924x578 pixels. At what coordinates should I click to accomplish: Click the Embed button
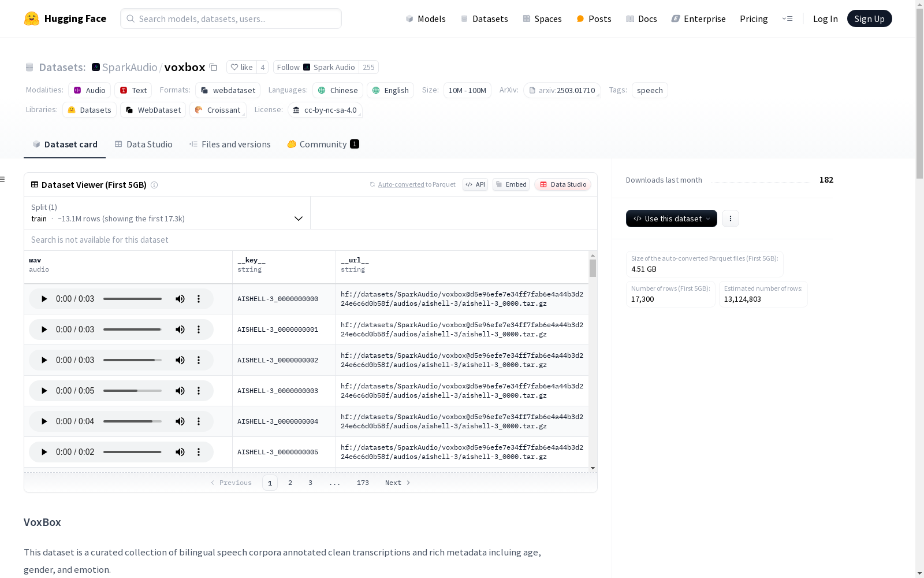511,184
